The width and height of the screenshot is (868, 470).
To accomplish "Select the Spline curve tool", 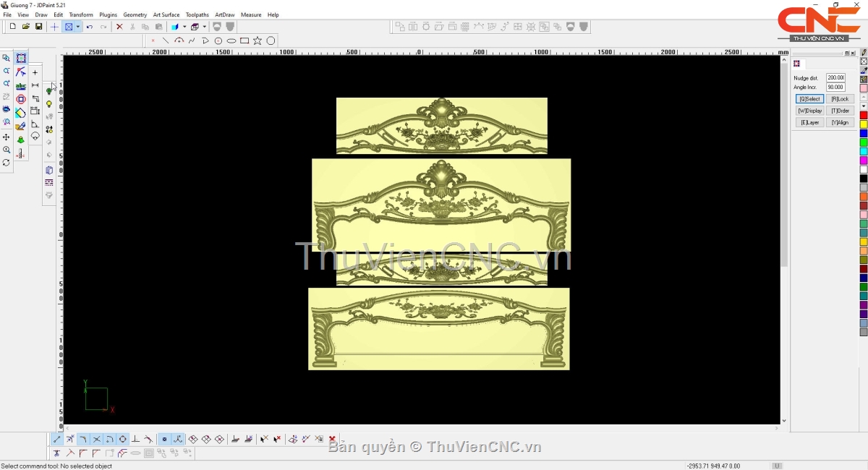I will [192, 40].
